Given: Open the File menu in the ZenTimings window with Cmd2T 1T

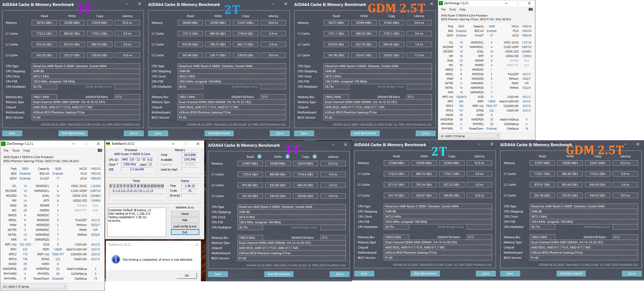Looking at the screenshot, I should (x=6, y=150).
